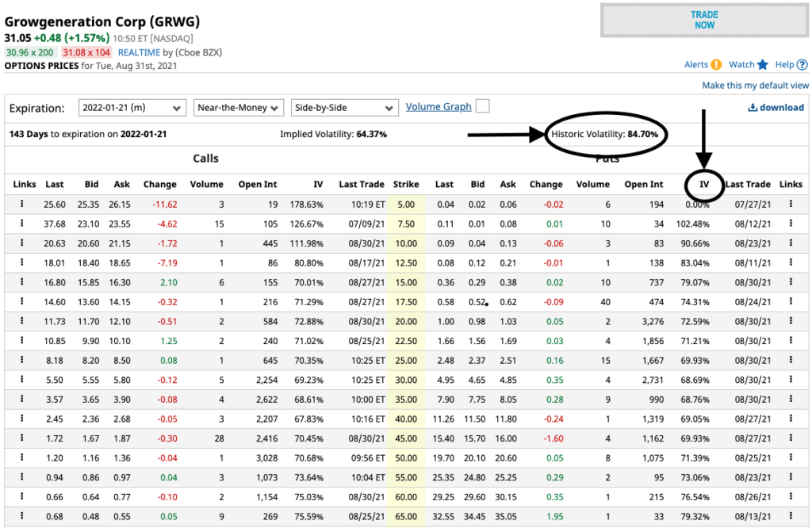The width and height of the screenshot is (812, 528).
Task: Click the REALTIME link
Action: [140, 52]
